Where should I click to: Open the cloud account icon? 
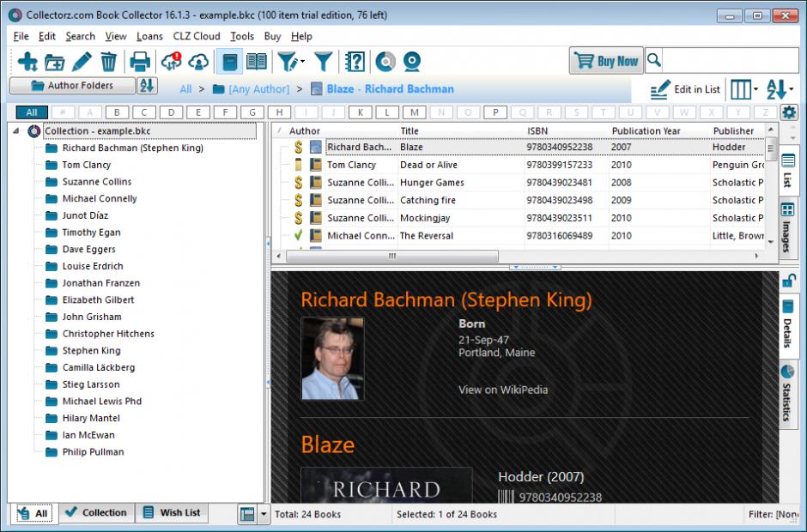coord(198,62)
